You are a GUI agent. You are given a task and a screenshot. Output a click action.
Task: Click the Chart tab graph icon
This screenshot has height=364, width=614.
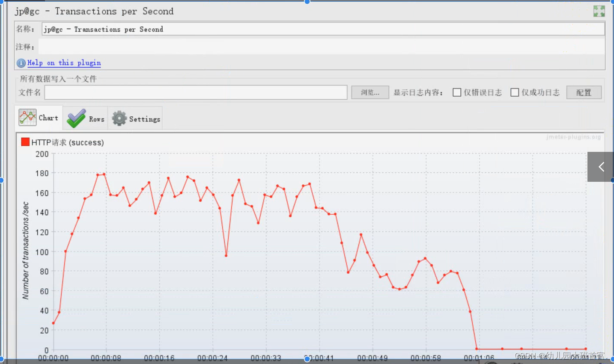point(27,117)
